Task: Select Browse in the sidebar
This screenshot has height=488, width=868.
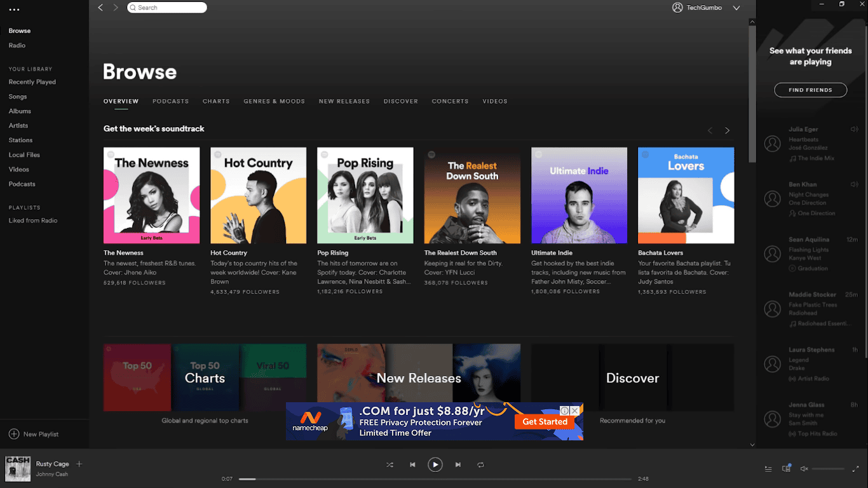Action: click(x=20, y=30)
